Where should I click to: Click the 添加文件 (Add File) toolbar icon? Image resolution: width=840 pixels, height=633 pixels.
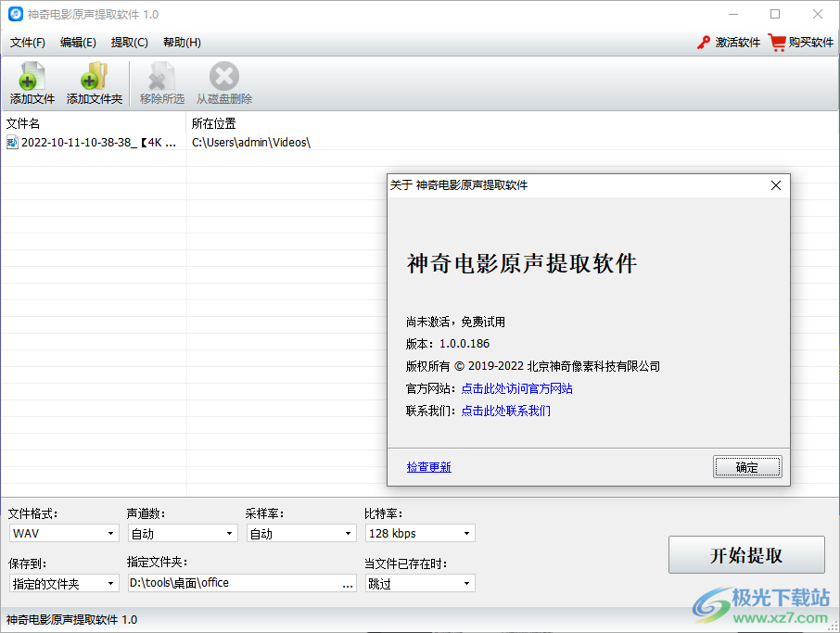(x=32, y=77)
